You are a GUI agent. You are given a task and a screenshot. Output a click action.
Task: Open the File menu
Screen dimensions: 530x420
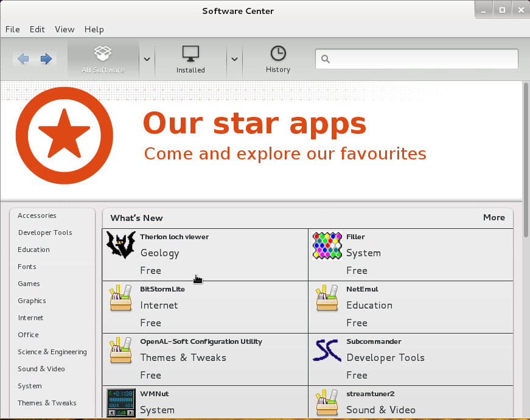tap(13, 29)
